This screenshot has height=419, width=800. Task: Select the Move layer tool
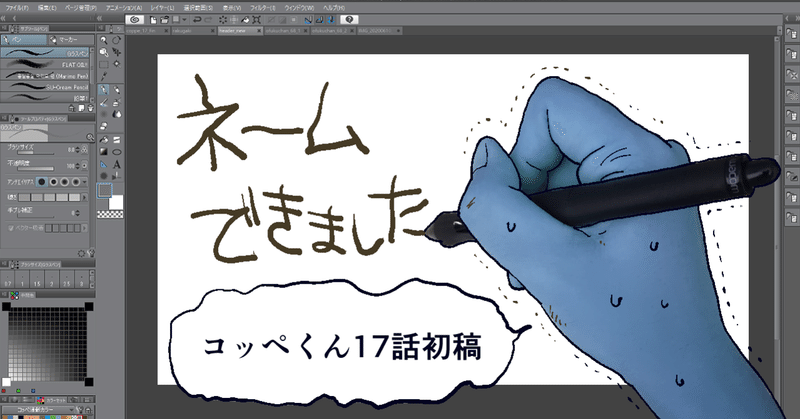point(117,53)
